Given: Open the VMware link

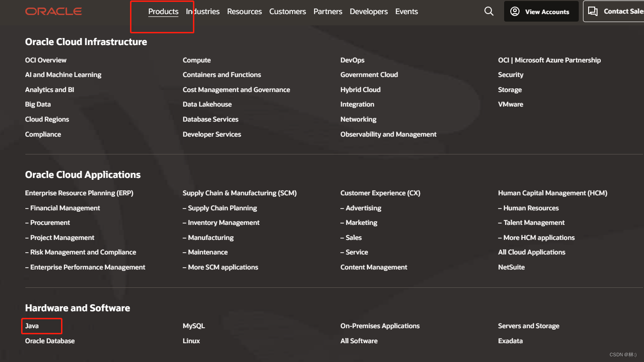Looking at the screenshot, I should click(x=510, y=104).
